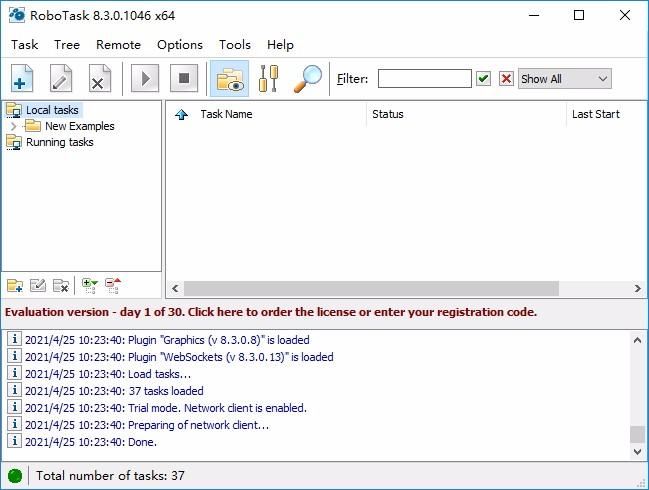Open the Show All dropdown
This screenshot has height=490, width=649.
[565, 79]
